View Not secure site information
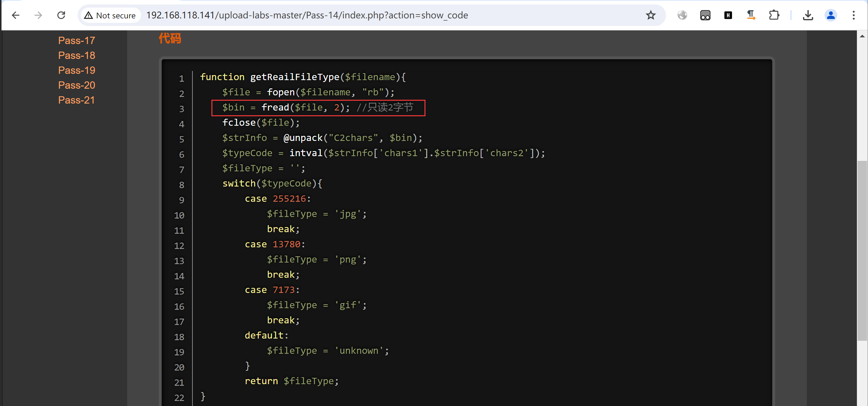 pos(110,15)
